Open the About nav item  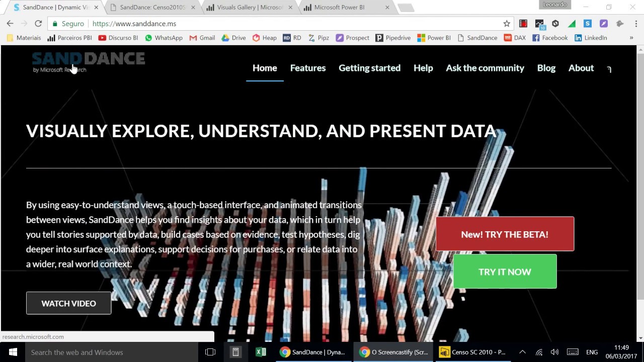tap(581, 68)
